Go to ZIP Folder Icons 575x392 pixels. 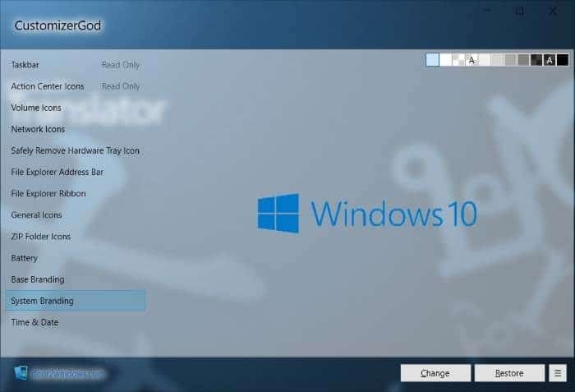pos(76,237)
